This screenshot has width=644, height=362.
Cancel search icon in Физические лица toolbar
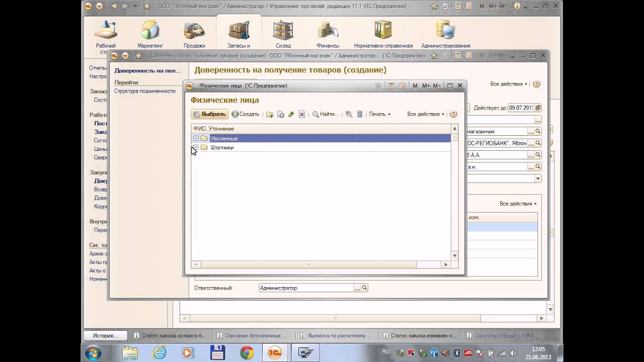349,114
